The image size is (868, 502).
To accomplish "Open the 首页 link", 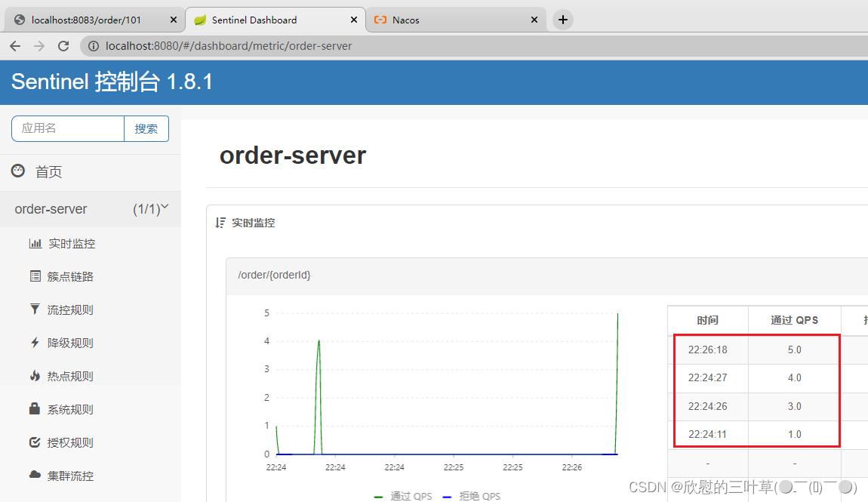I will [x=49, y=171].
